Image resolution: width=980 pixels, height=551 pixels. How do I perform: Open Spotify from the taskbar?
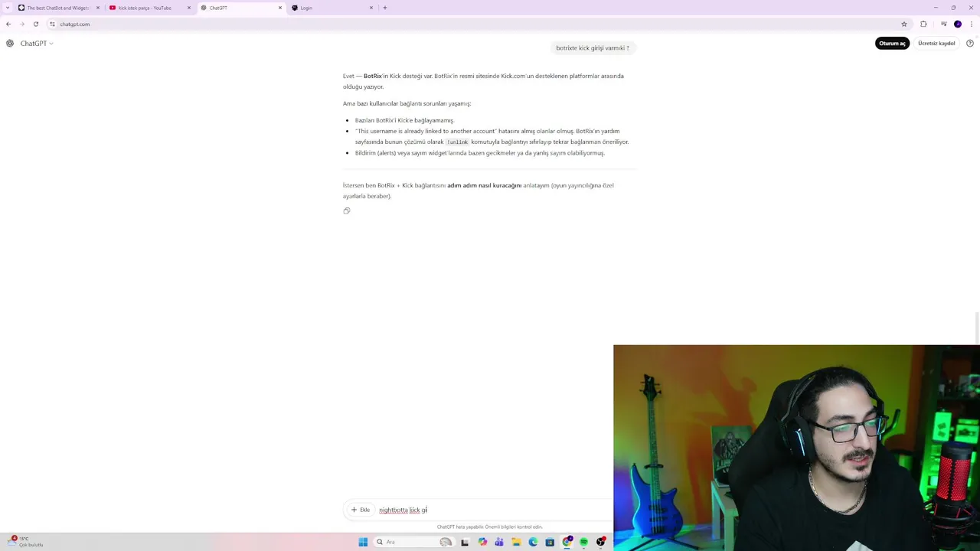click(x=583, y=542)
